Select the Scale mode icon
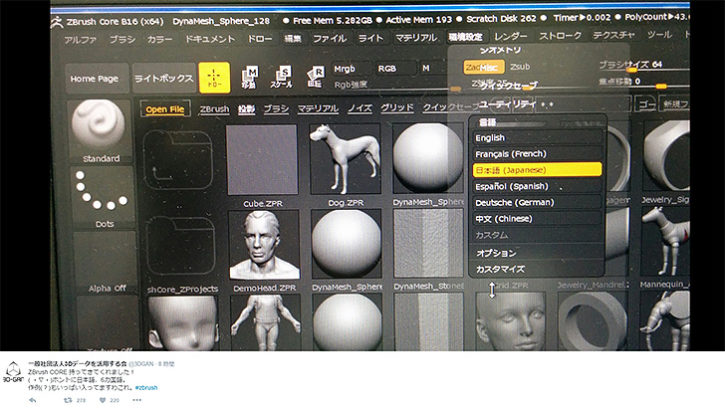This screenshot has height=408, width=725. (281, 77)
